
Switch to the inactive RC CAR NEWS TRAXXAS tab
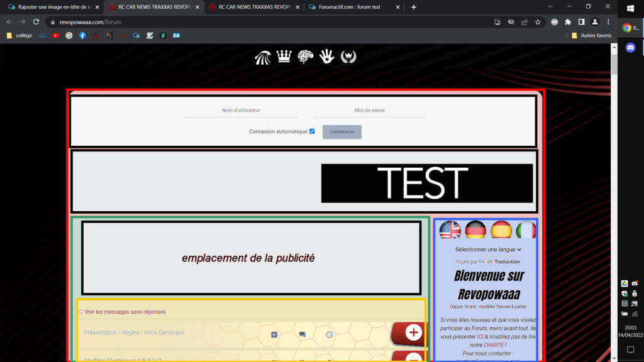(254, 7)
